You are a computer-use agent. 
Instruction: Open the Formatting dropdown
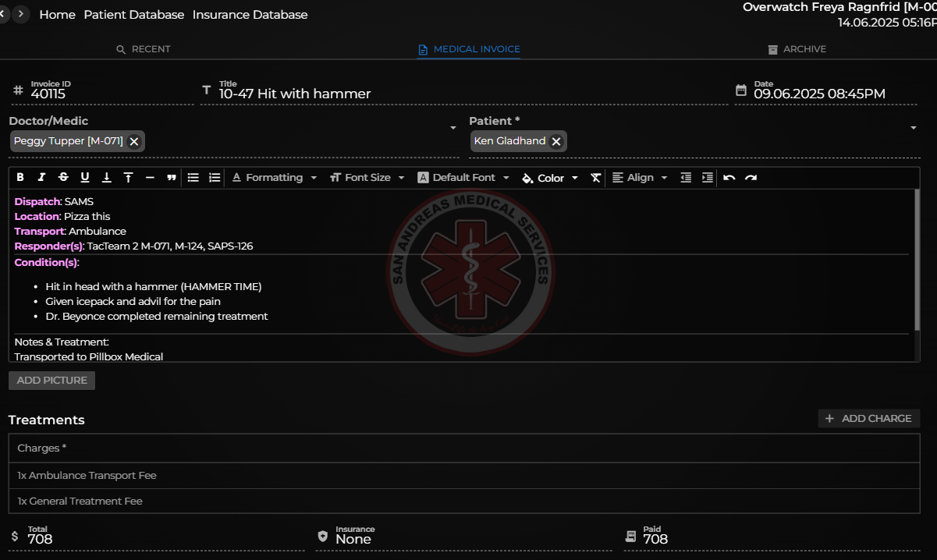tap(275, 178)
